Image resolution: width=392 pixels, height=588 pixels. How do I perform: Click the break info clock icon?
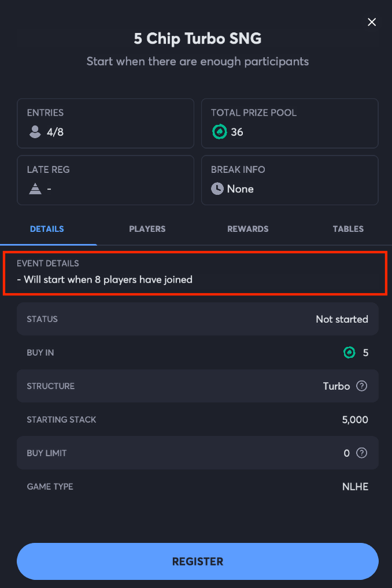coord(217,189)
